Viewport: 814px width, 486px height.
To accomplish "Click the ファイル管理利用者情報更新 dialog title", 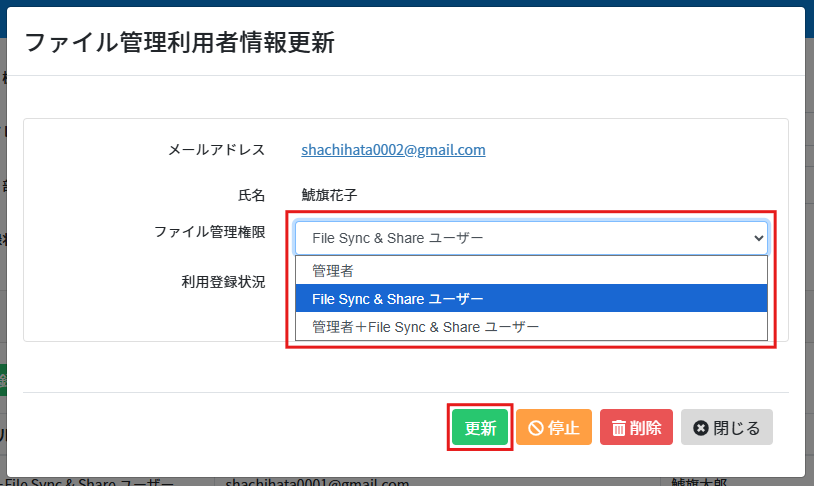I will [179, 42].
